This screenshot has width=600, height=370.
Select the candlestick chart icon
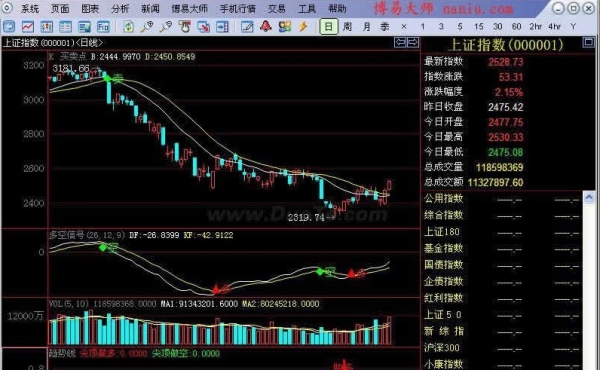coord(47,26)
